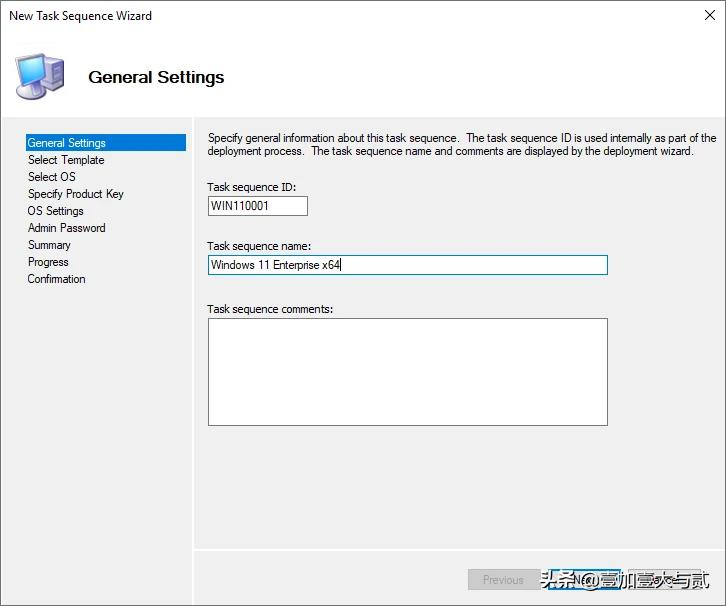Choose the OS Settings step
The image size is (726, 606).
[x=56, y=211]
